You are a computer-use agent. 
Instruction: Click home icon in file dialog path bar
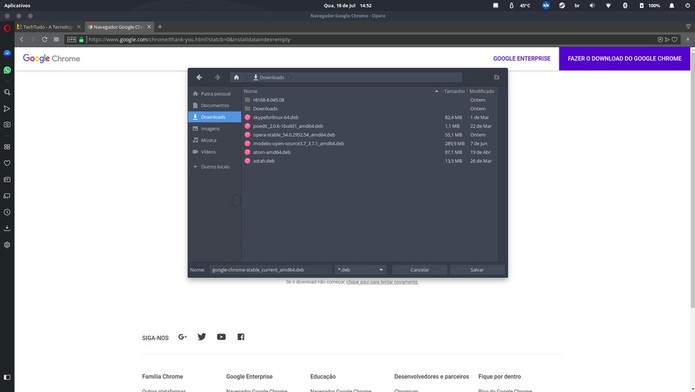(x=236, y=77)
